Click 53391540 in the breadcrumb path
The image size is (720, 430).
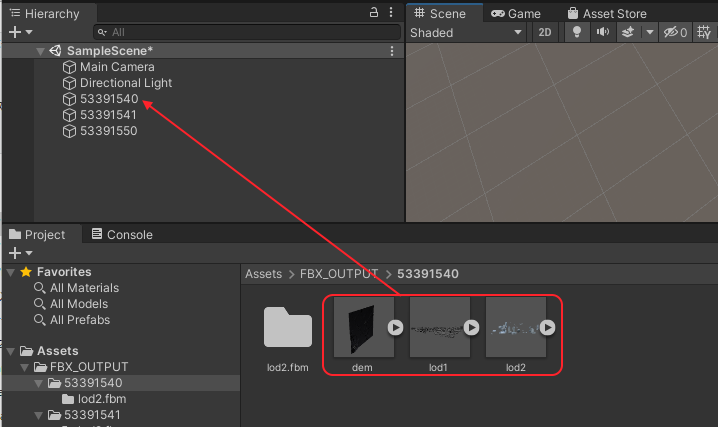click(428, 274)
